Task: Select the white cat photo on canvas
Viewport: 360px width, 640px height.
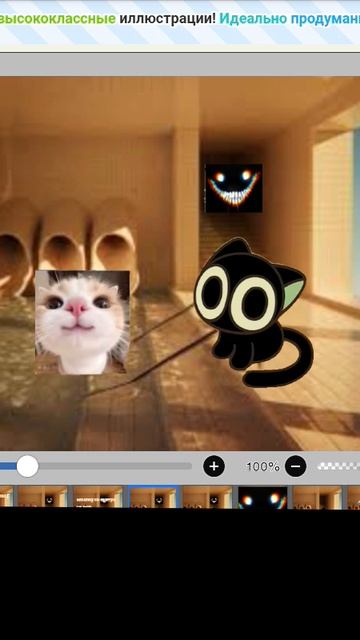Action: click(x=82, y=322)
